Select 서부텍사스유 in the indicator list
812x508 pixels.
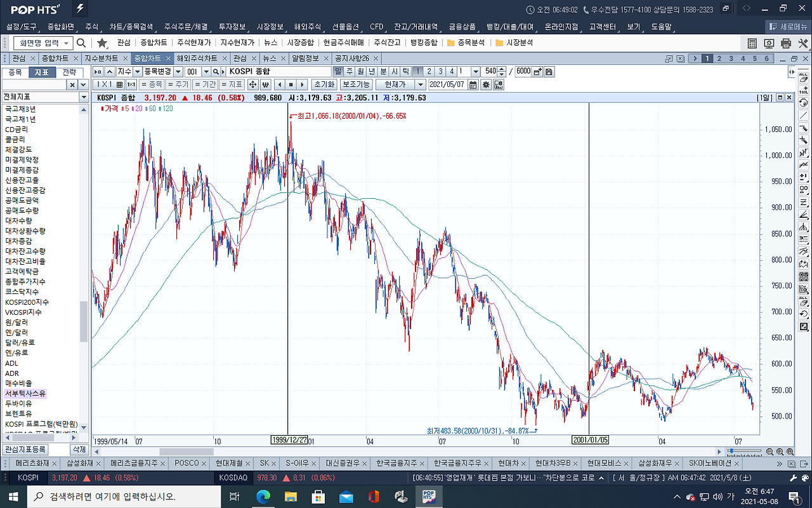point(25,393)
